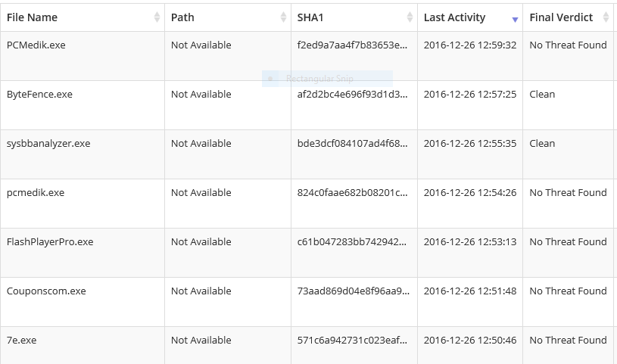
Task: Click the 2016-12-26 12:51:48 timestamp
Action: click(469, 291)
